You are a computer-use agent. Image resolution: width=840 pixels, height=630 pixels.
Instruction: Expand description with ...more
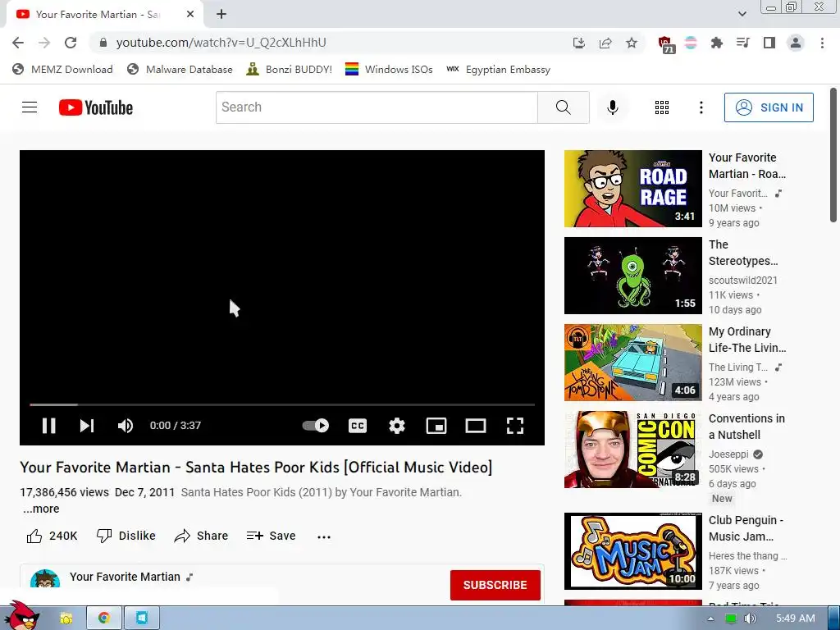click(x=41, y=509)
